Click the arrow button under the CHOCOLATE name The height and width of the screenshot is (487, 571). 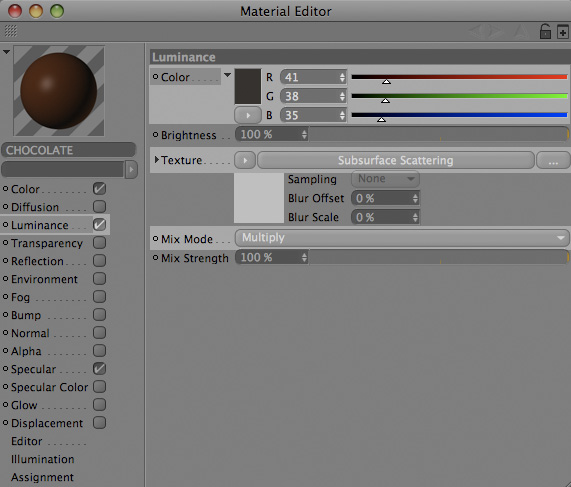[x=131, y=169]
